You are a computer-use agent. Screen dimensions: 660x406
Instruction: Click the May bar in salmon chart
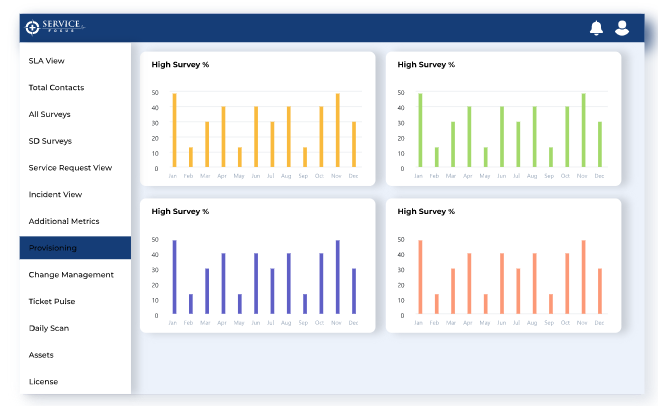(x=486, y=304)
